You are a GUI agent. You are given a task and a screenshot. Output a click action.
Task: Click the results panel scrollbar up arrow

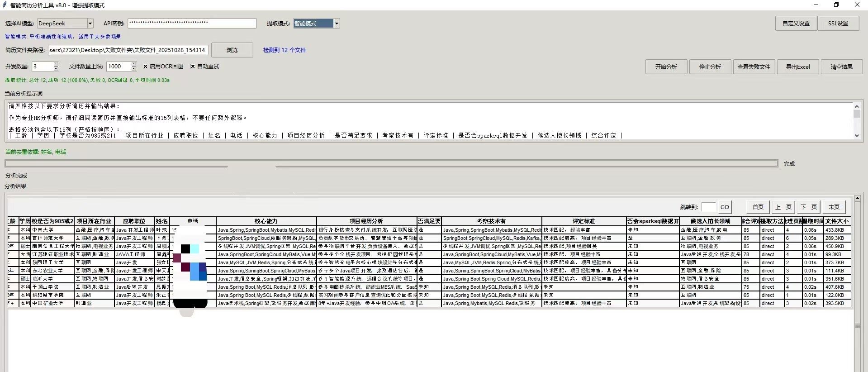[858, 198]
